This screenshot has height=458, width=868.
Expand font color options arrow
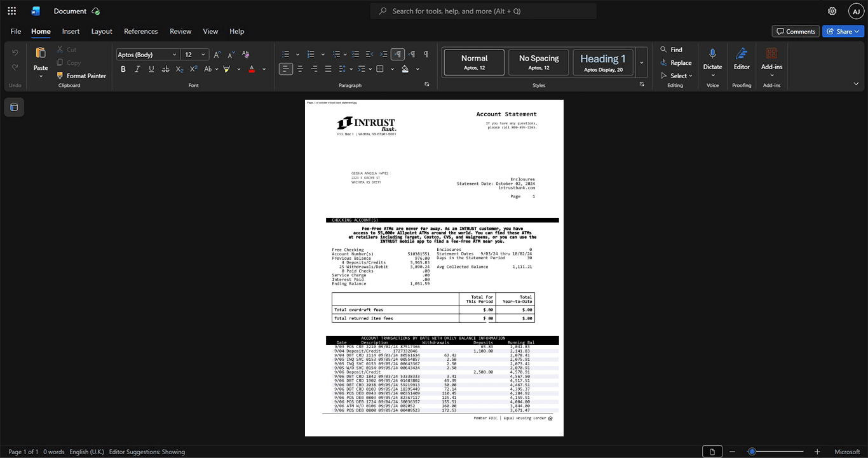264,69
